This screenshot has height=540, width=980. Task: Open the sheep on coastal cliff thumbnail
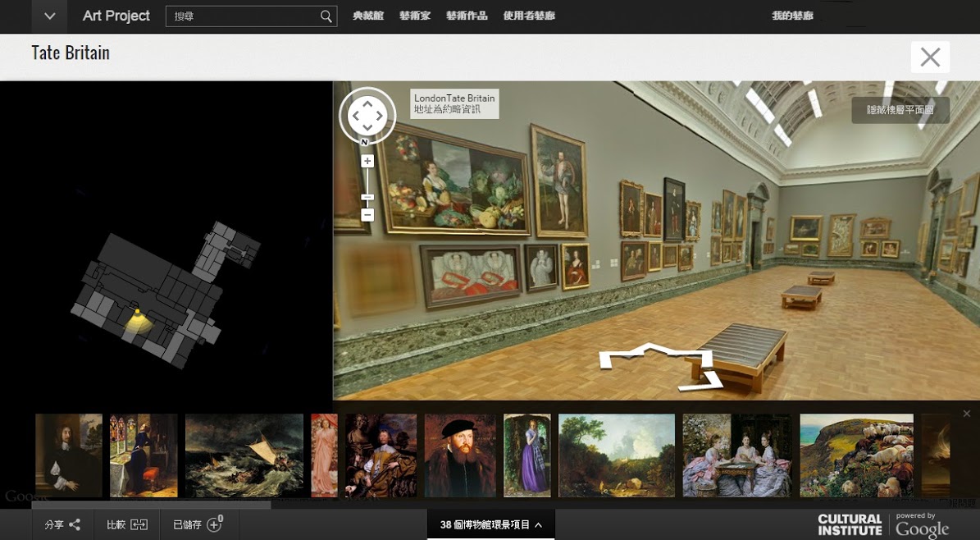click(857, 455)
